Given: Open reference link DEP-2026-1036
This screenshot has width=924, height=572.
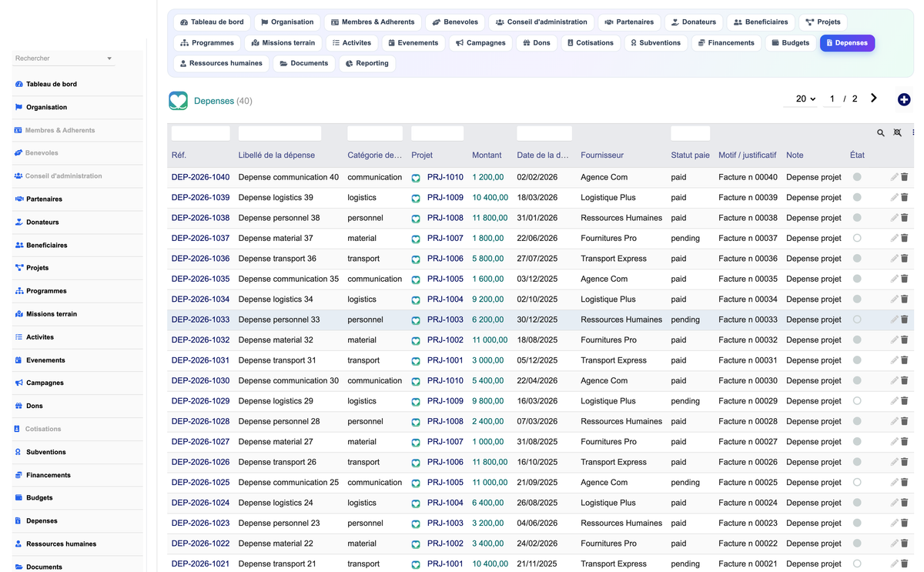Looking at the screenshot, I should (x=200, y=259).
